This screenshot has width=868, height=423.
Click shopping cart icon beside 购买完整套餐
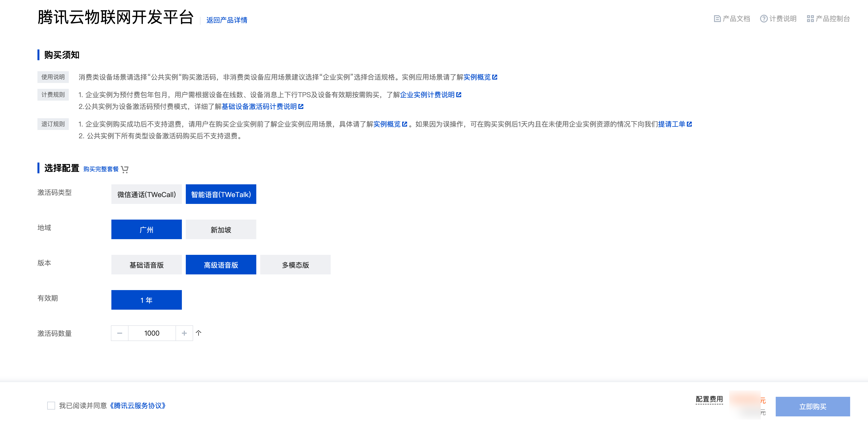click(x=125, y=169)
